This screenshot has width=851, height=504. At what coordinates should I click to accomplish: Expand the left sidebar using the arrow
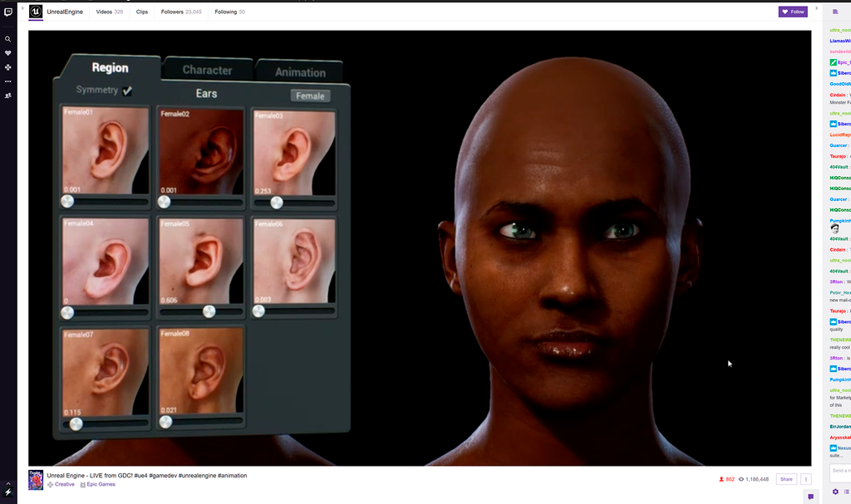click(21, 8)
